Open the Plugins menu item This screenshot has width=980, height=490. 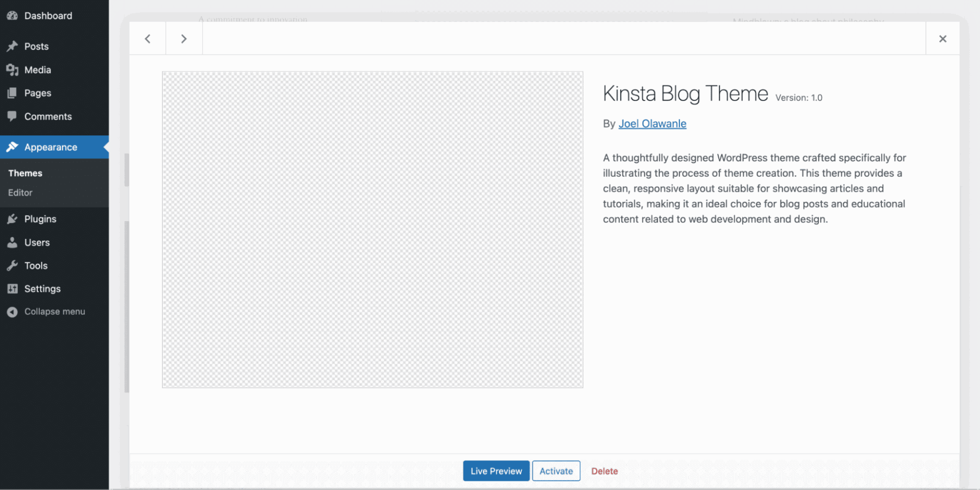54,219
